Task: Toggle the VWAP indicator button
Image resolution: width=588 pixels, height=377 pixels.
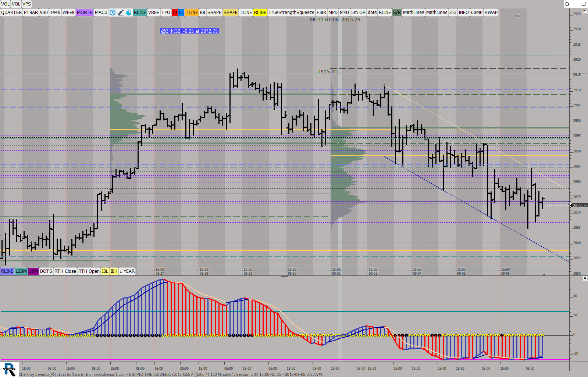Action: click(x=491, y=13)
